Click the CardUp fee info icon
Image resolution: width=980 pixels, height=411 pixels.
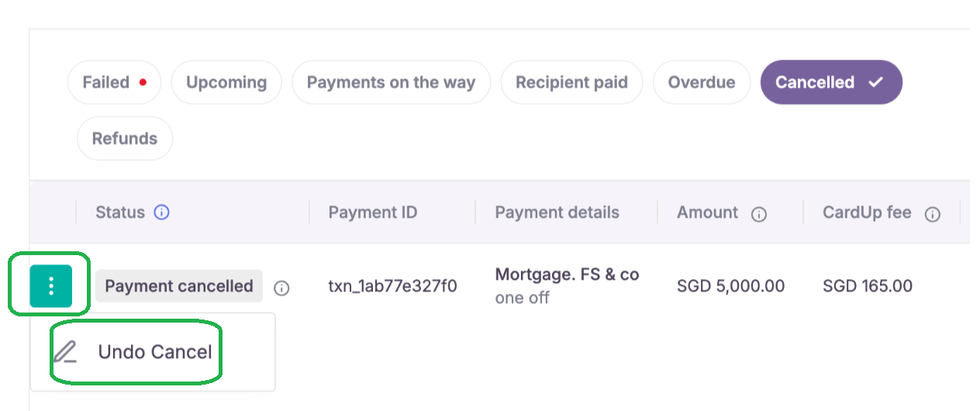(x=933, y=215)
